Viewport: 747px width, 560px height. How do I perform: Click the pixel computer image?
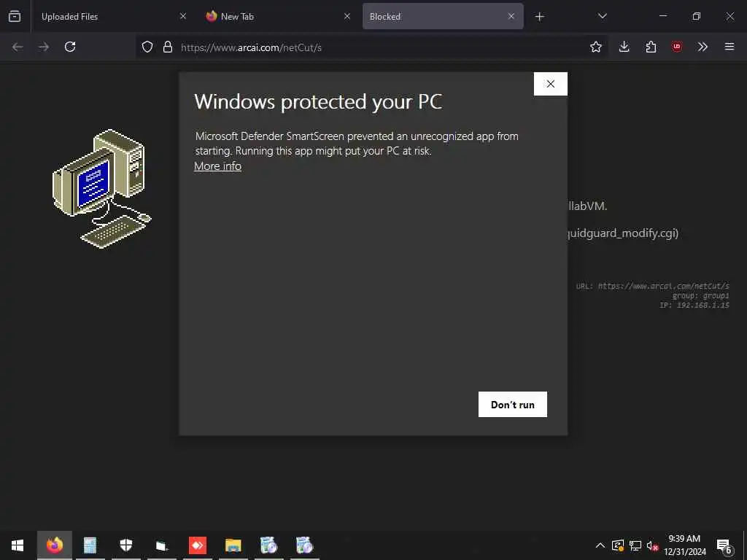pos(102,189)
